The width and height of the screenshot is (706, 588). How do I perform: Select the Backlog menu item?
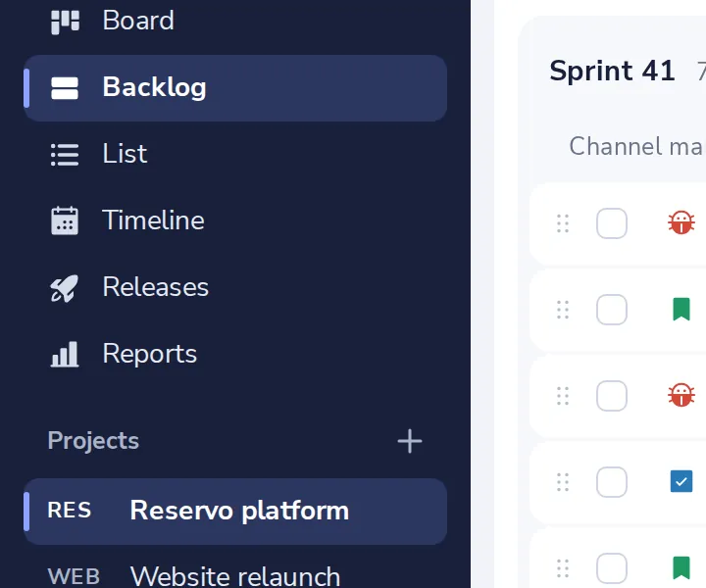click(235, 88)
